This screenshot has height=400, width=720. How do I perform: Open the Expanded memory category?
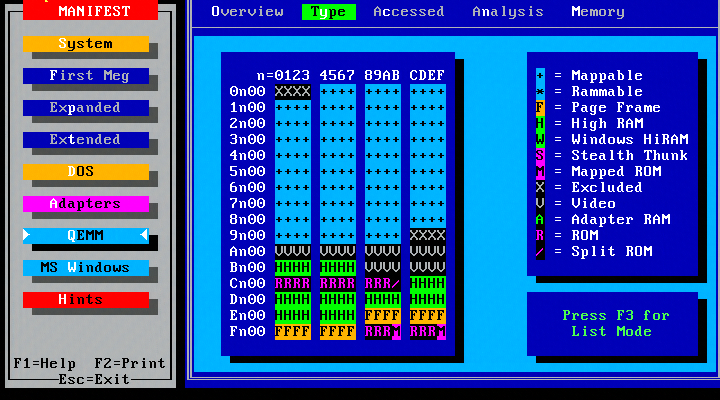pos(86,107)
